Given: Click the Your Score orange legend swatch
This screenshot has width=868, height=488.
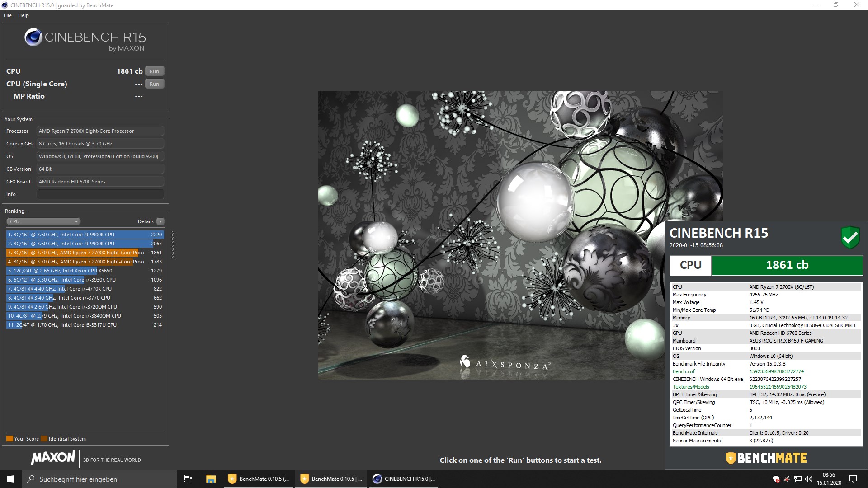Looking at the screenshot, I should (x=9, y=439).
